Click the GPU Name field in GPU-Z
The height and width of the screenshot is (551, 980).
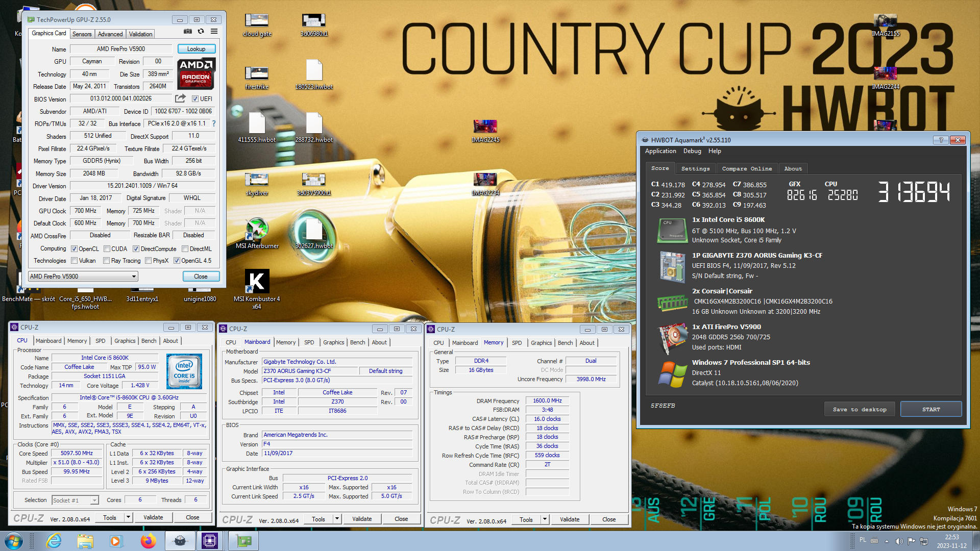coord(121,49)
